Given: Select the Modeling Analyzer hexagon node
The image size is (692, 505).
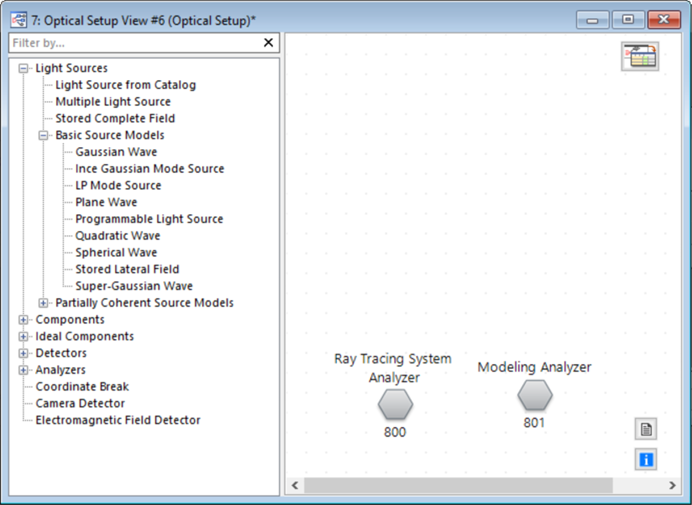Looking at the screenshot, I should [535, 395].
